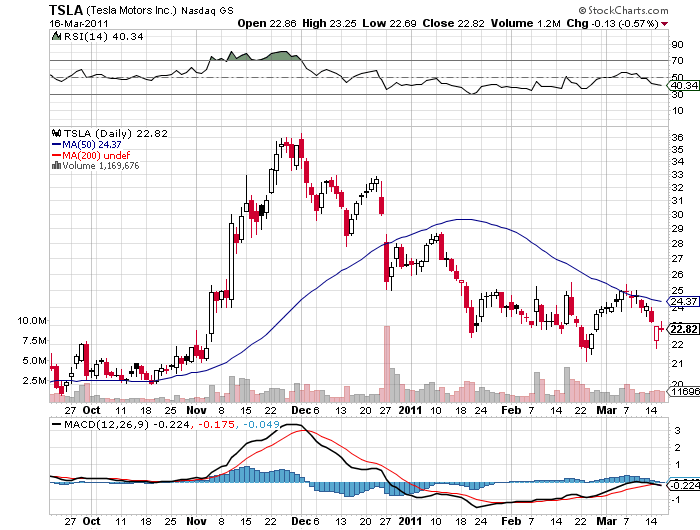Click the blue line swatch before MA(50)

pyautogui.click(x=56, y=144)
